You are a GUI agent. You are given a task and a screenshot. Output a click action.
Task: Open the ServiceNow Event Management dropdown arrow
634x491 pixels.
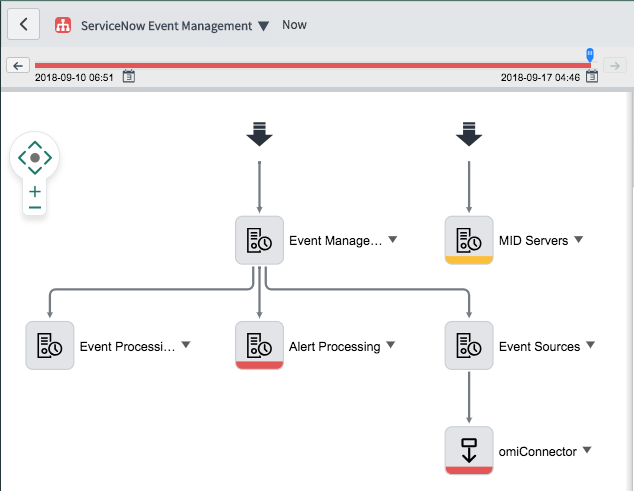(x=264, y=26)
